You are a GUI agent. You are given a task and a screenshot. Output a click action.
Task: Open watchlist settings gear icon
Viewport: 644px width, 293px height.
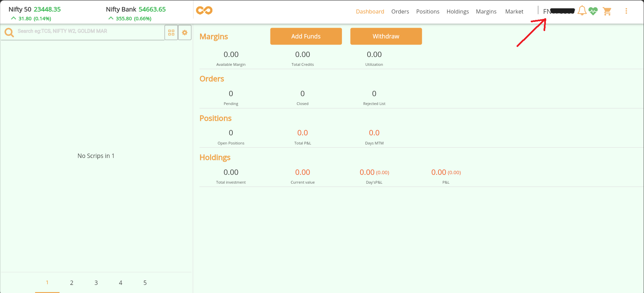coord(185,33)
